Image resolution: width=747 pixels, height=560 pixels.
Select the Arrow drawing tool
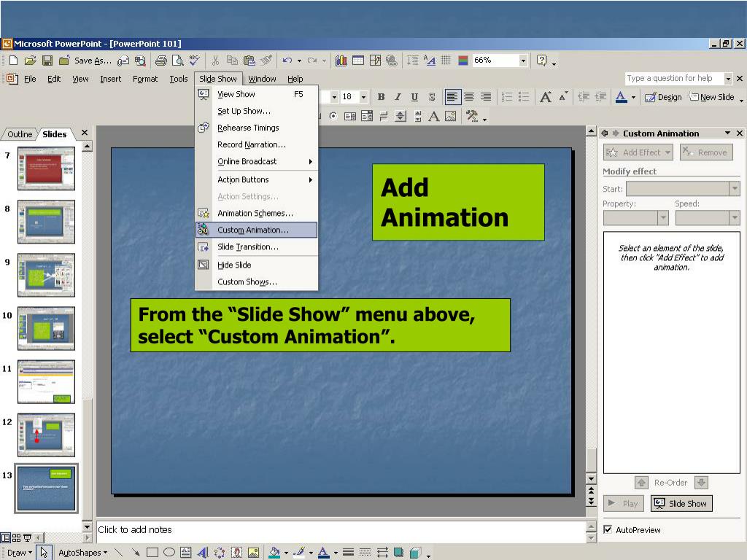(x=135, y=553)
